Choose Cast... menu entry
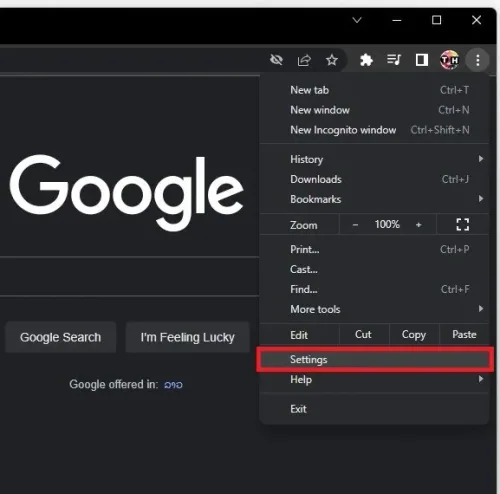500x494 pixels. [374, 269]
